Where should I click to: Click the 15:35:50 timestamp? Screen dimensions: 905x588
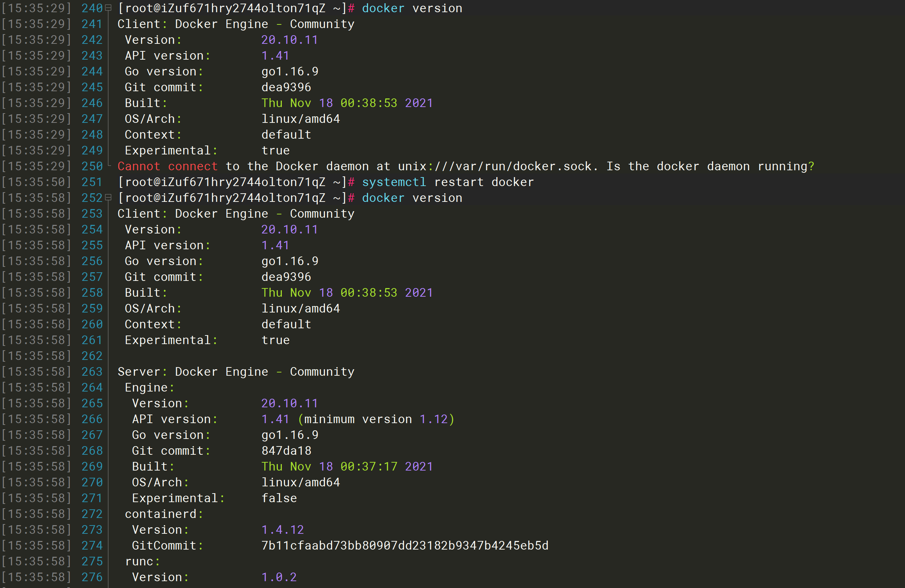[x=36, y=182]
